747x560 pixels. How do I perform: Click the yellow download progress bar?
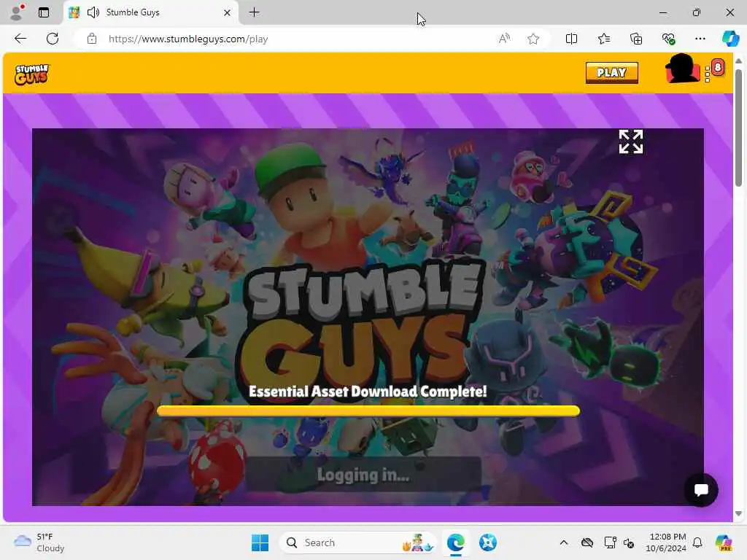[368, 411]
